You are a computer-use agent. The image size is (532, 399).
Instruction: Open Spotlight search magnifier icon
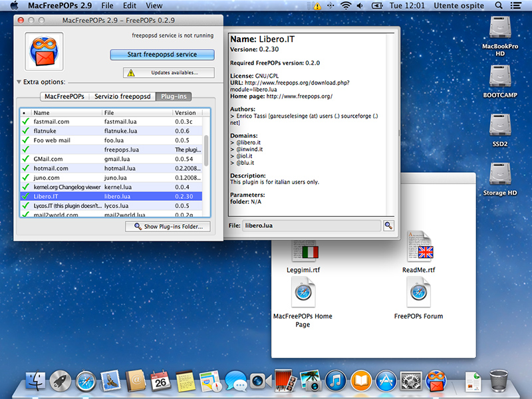(498, 6)
